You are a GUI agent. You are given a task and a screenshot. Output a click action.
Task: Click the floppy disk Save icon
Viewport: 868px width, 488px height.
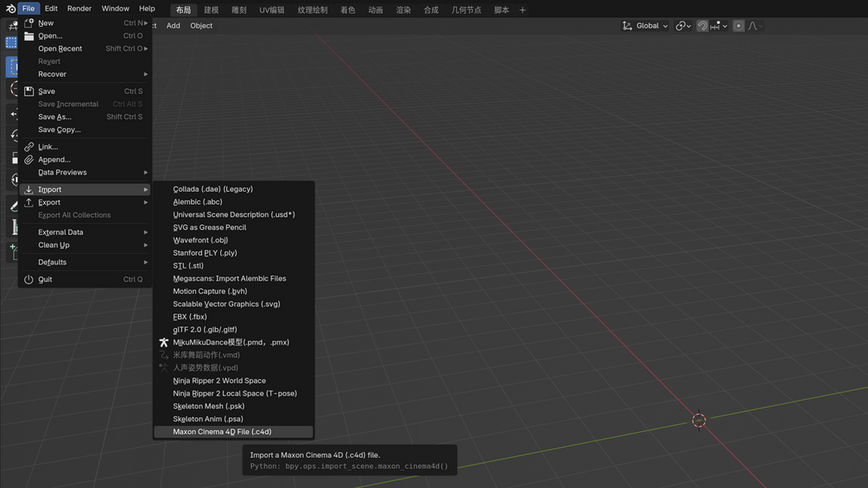point(29,92)
